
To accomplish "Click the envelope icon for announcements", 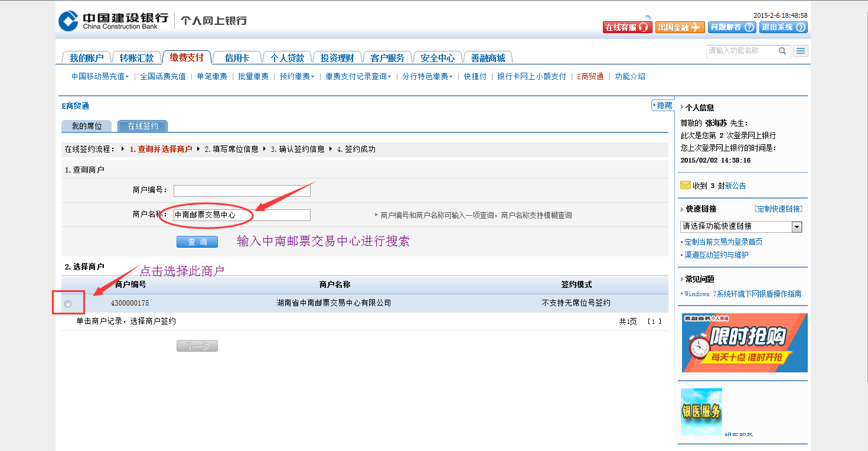I will click(x=685, y=185).
